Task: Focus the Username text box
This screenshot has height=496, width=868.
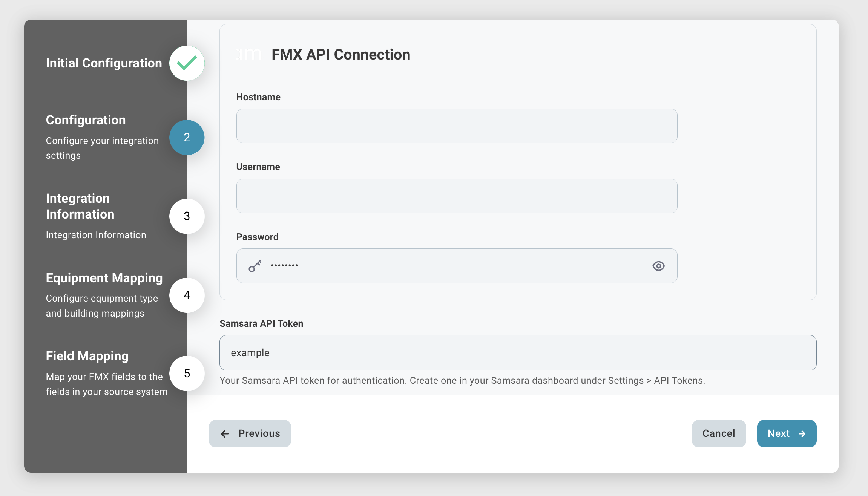Action: [x=457, y=196]
